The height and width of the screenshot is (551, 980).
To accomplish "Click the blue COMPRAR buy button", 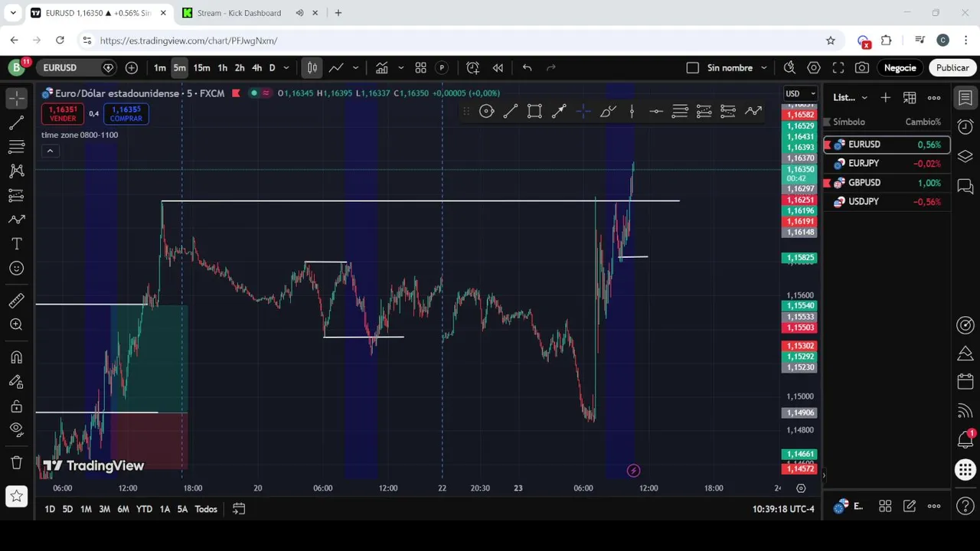I will (x=126, y=114).
